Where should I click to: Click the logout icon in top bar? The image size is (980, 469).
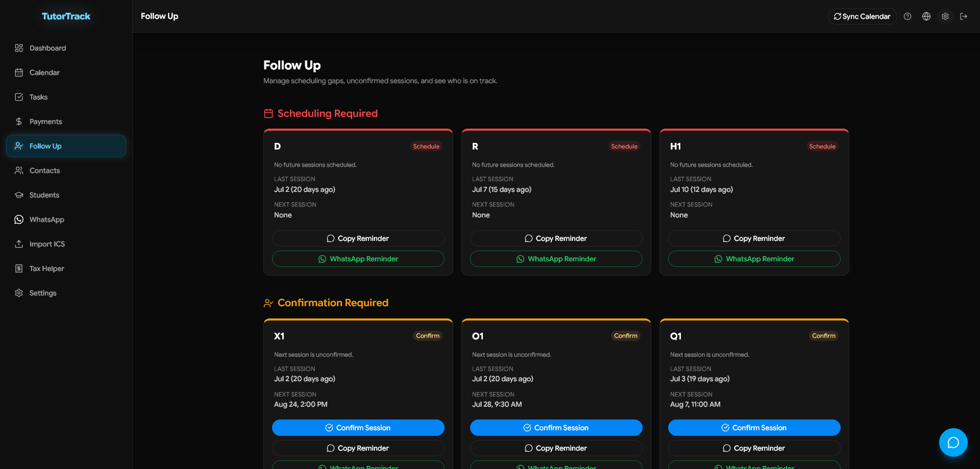964,16
